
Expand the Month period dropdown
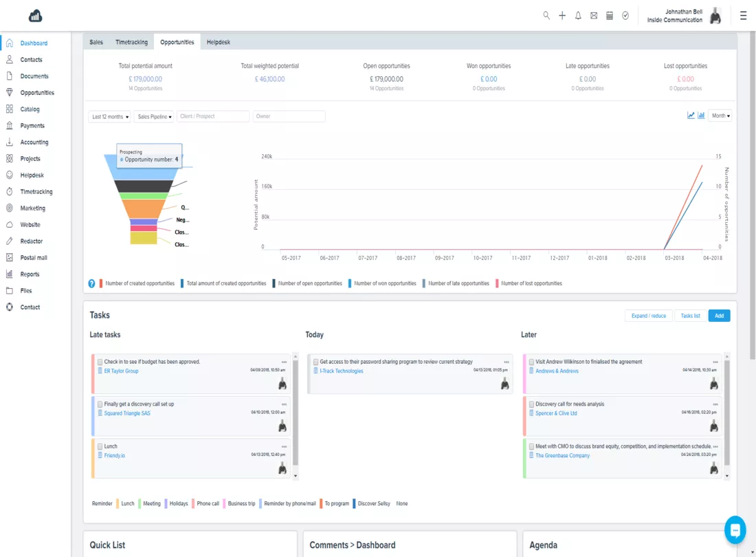pyautogui.click(x=720, y=116)
